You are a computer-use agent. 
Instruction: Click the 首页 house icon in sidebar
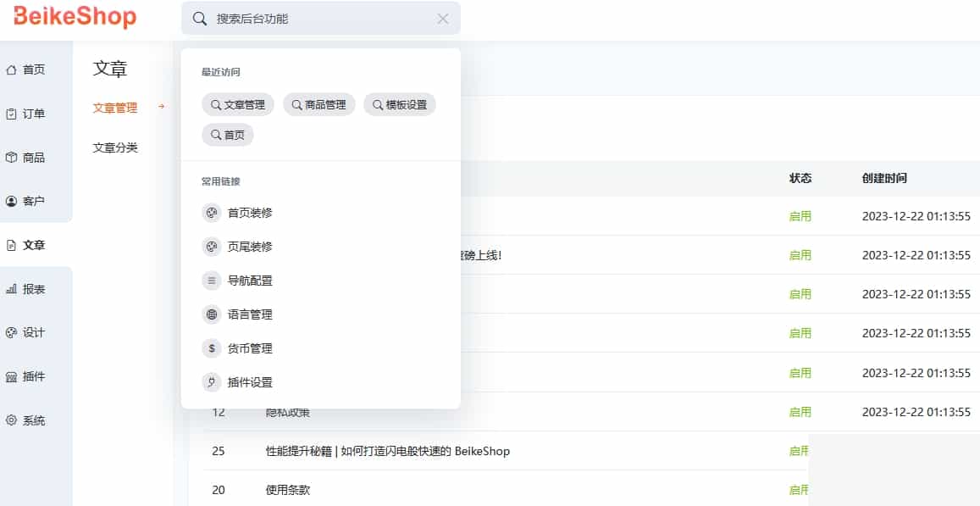(11, 70)
